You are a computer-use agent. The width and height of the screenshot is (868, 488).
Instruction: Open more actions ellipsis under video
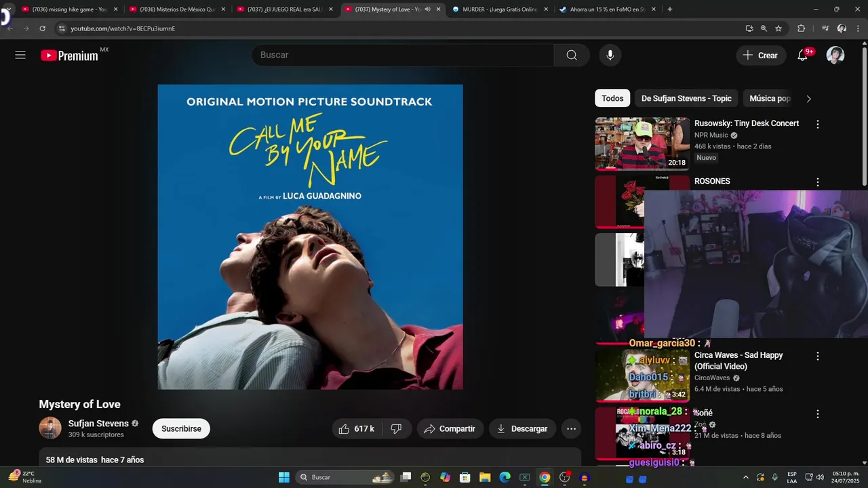coord(571,428)
